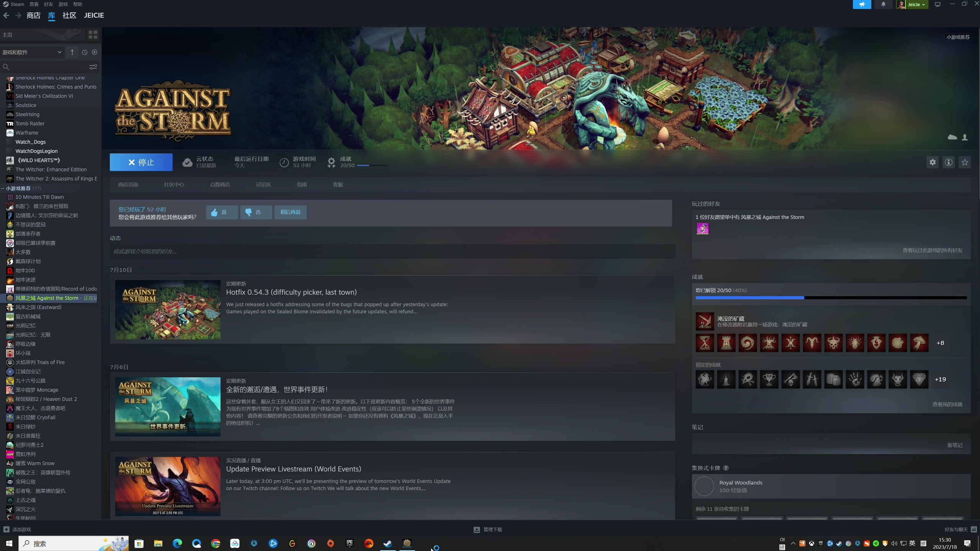
Task: Click the Epic Games taskbar icon
Action: point(350,543)
